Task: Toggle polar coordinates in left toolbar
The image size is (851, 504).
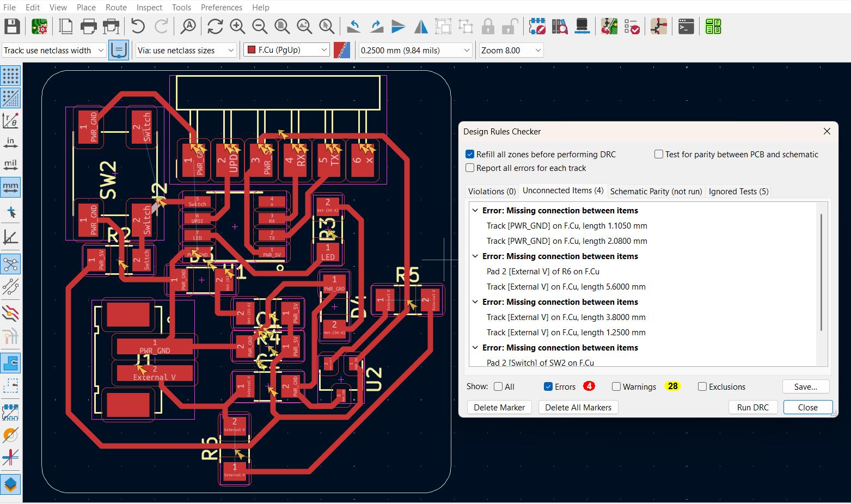Action: point(10,120)
